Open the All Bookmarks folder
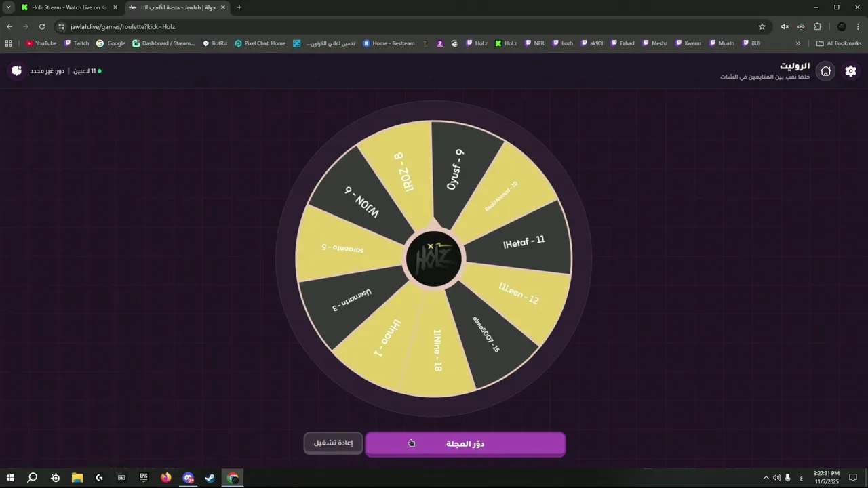 pyautogui.click(x=839, y=43)
